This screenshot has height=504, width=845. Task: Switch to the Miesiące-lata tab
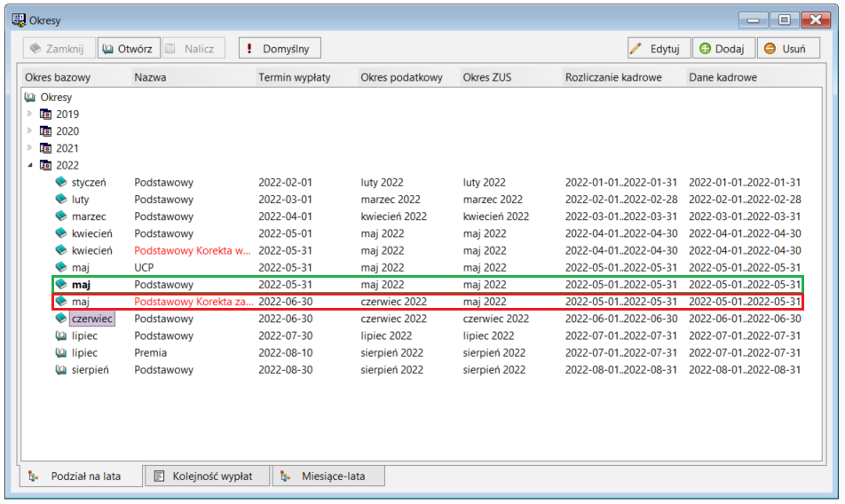tap(328, 476)
